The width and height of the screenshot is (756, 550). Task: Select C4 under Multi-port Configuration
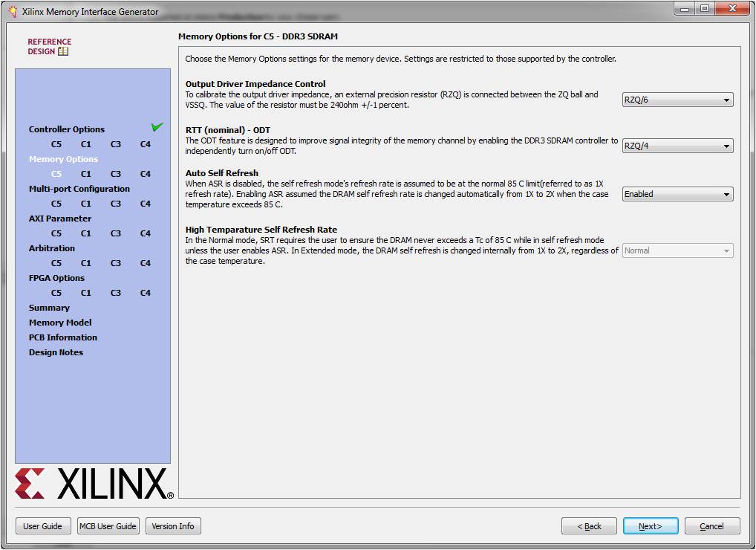(145, 204)
